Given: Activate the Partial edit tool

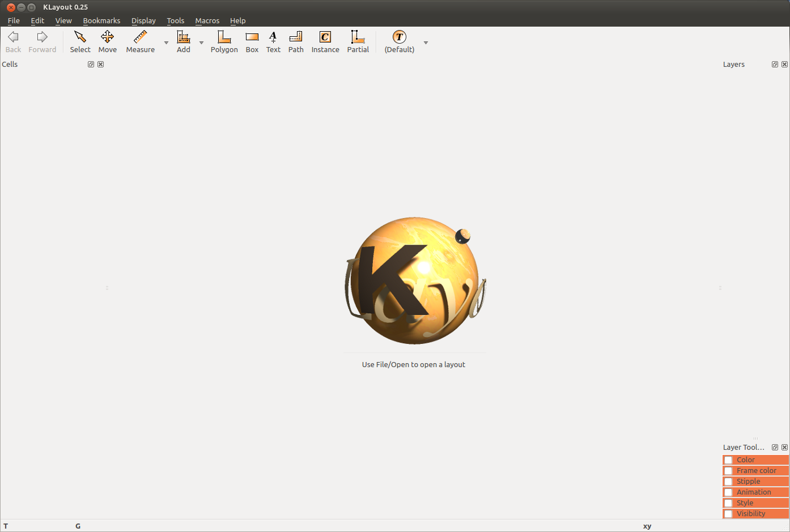Looking at the screenshot, I should click(358, 42).
